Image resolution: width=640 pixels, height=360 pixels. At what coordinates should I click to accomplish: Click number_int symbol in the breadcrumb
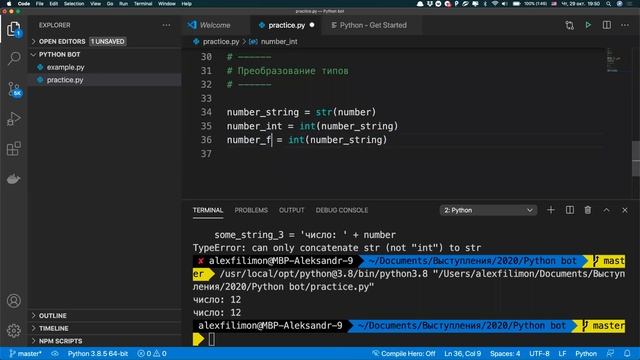pos(279,42)
